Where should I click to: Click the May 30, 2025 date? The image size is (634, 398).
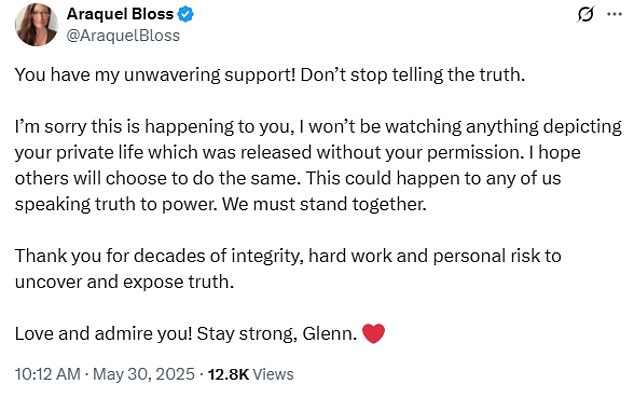(x=144, y=374)
